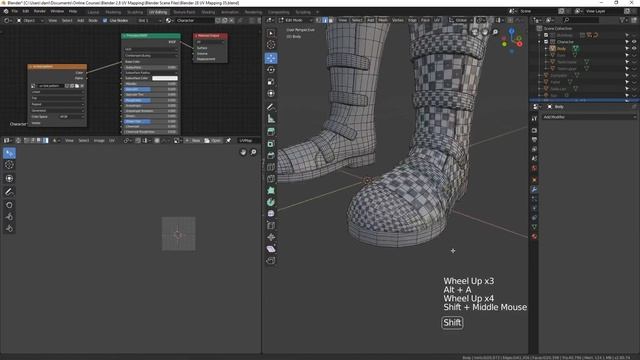The height and width of the screenshot is (360, 640).
Task: Select the UV sculpt Grab tool
Action: [9, 205]
